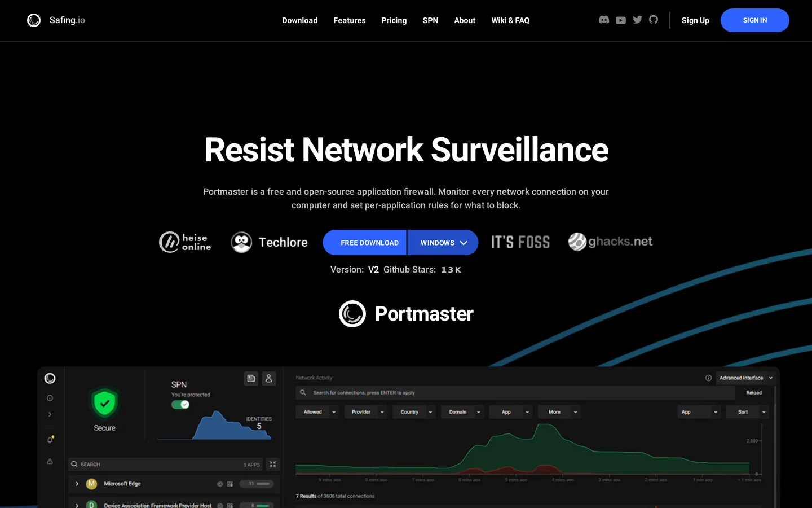Open the About menu item
Image resolution: width=812 pixels, height=508 pixels.
click(x=465, y=20)
